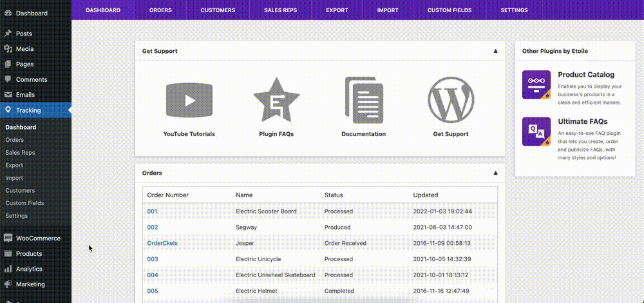The height and width of the screenshot is (303, 644).
Task: Click the Marketing megaphone icon
Action: [8, 284]
